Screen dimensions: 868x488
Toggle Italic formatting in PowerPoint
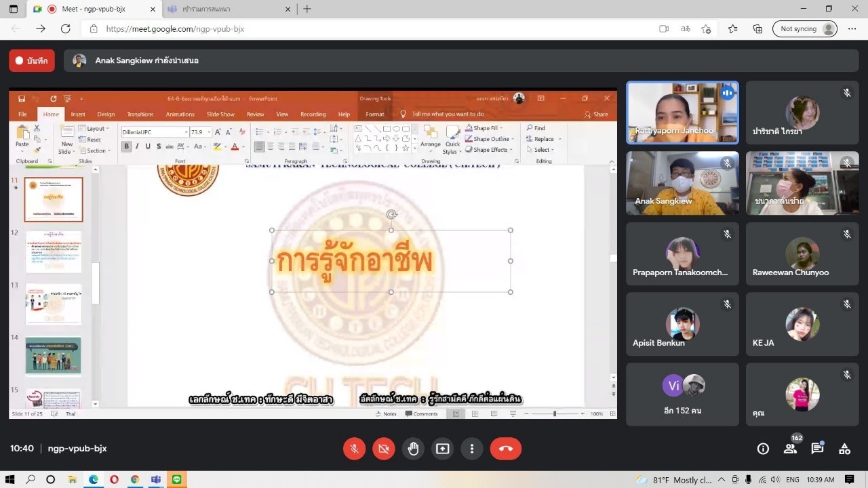[137, 146]
